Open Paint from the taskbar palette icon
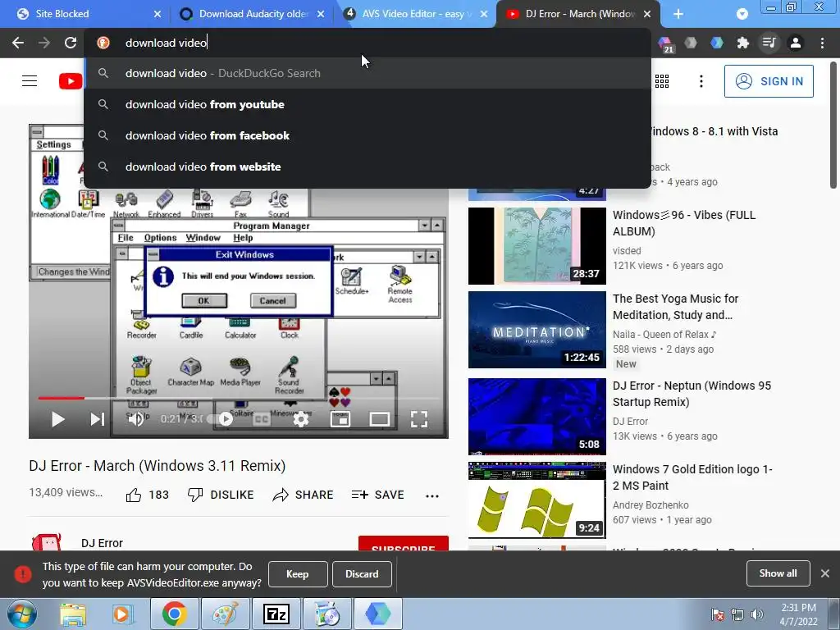 [226, 614]
